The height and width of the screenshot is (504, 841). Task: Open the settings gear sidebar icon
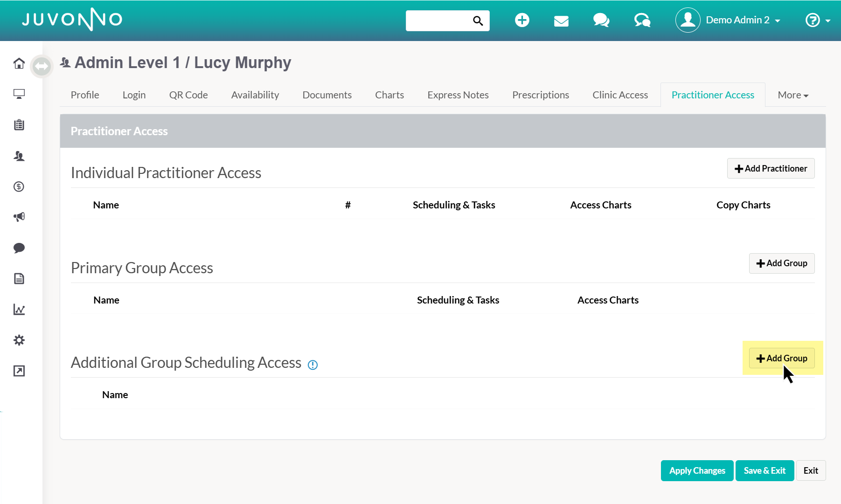[x=19, y=340]
